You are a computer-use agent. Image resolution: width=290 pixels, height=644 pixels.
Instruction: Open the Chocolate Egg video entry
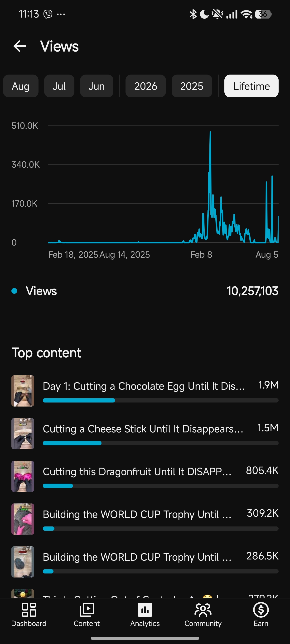pos(145,391)
